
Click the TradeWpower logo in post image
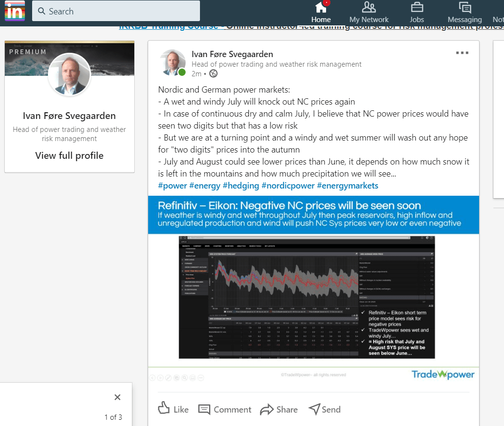point(443,374)
